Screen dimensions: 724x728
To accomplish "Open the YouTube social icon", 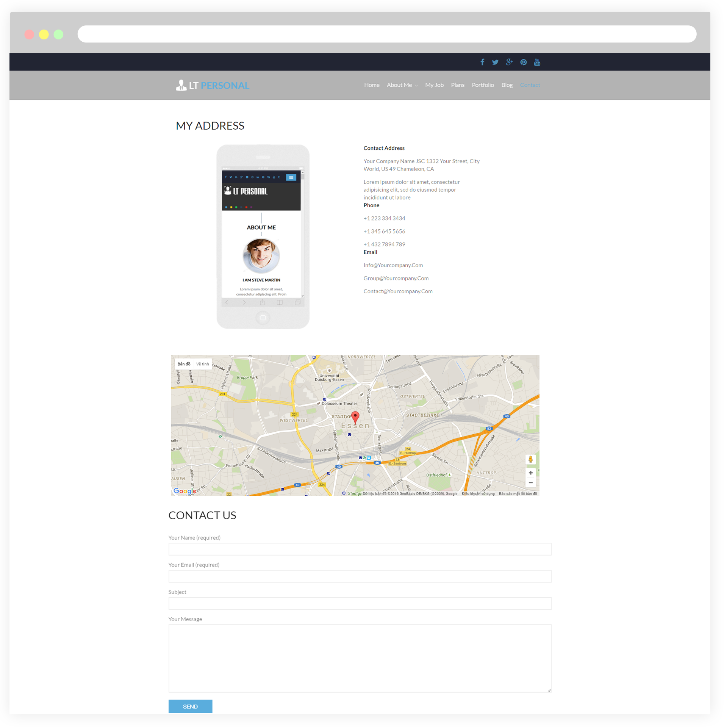I will point(537,62).
